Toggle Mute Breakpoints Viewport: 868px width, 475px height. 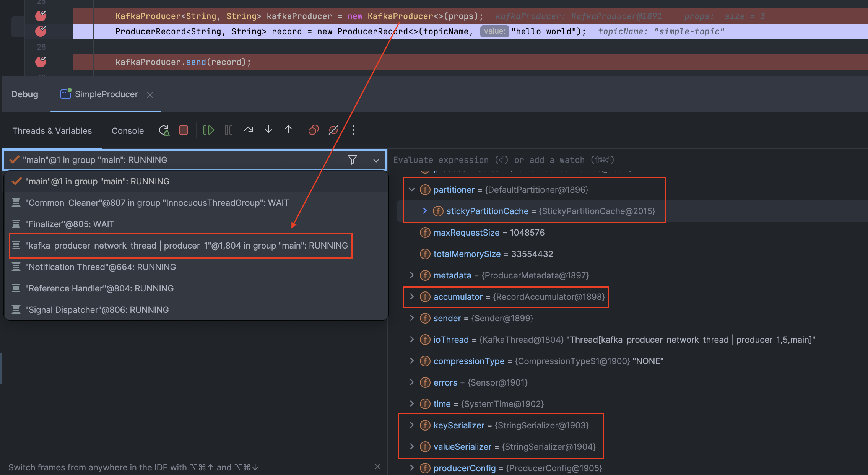pos(333,130)
